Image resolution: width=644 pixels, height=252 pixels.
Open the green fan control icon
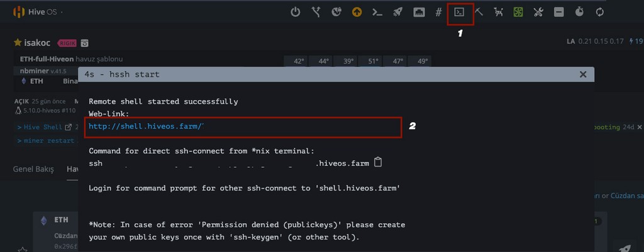coord(518,12)
